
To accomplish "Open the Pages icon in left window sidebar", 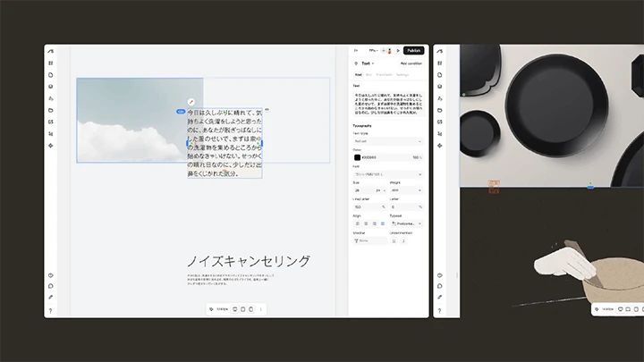I will click(x=50, y=75).
